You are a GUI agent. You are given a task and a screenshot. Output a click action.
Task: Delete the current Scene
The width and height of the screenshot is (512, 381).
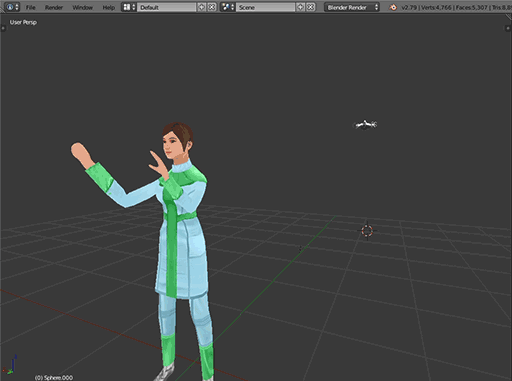(310, 7)
